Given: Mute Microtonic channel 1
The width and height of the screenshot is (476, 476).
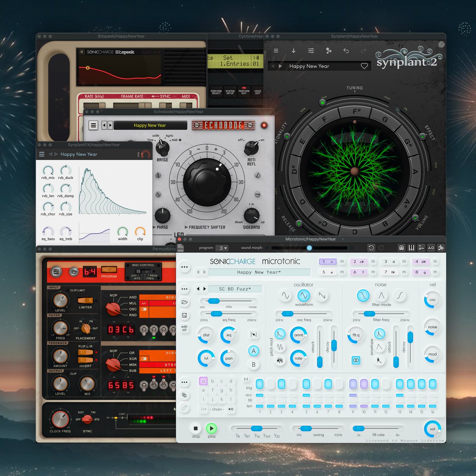Looking at the screenshot, I should [x=342, y=261].
